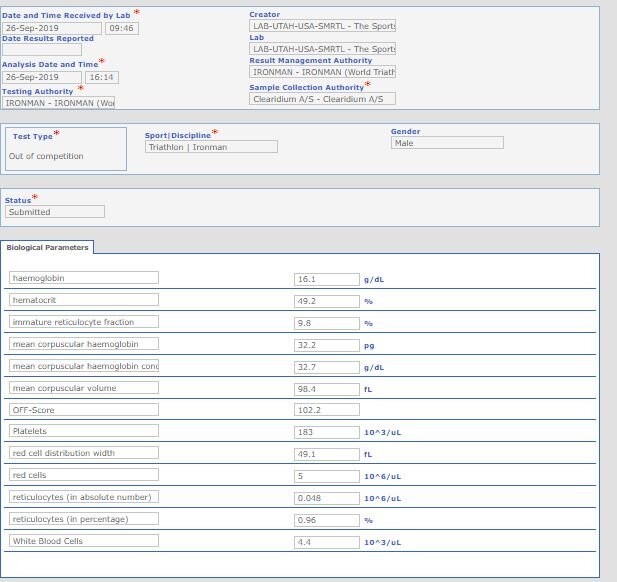Select the haemoglobin parameter name field

click(84, 278)
